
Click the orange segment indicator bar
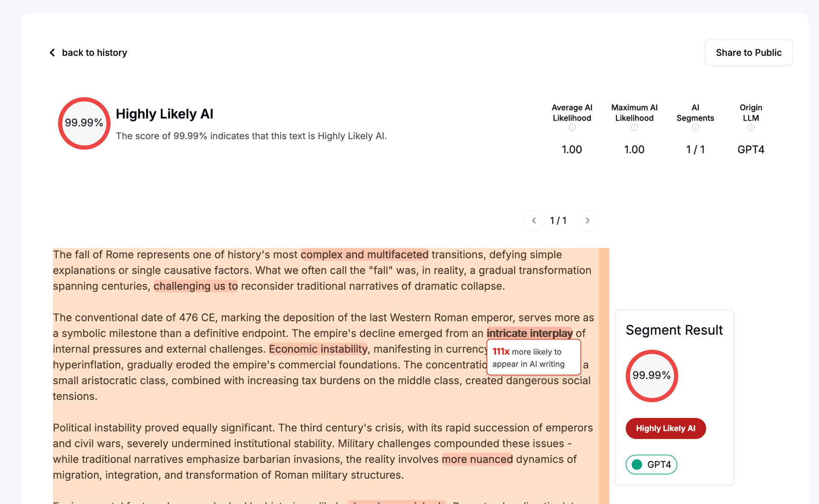point(604,375)
